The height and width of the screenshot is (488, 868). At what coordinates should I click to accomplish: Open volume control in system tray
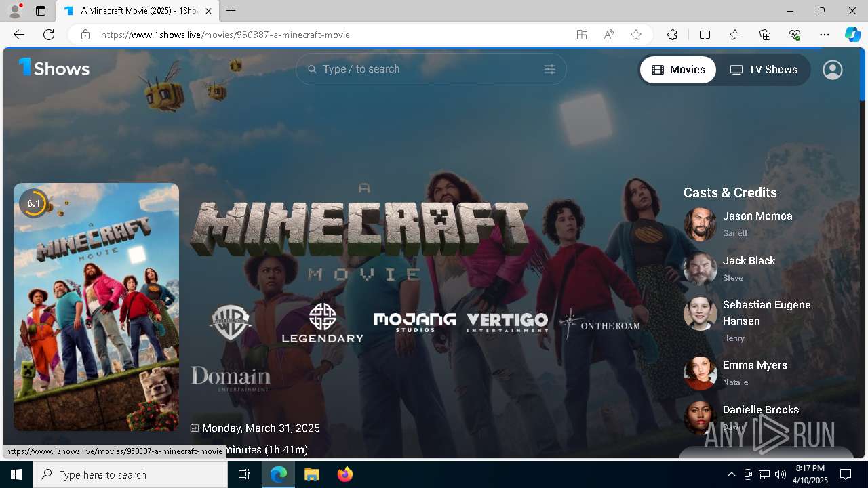coord(780,474)
